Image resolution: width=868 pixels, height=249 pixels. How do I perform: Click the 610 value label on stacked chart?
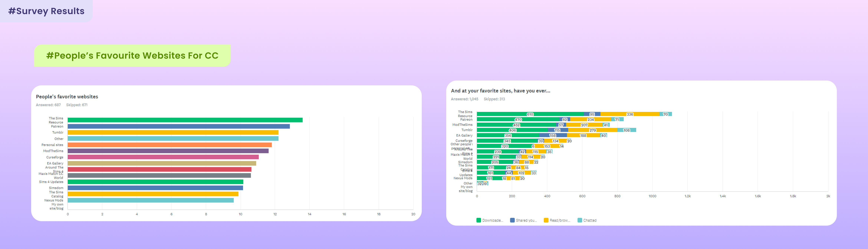pyautogui.click(x=530, y=114)
